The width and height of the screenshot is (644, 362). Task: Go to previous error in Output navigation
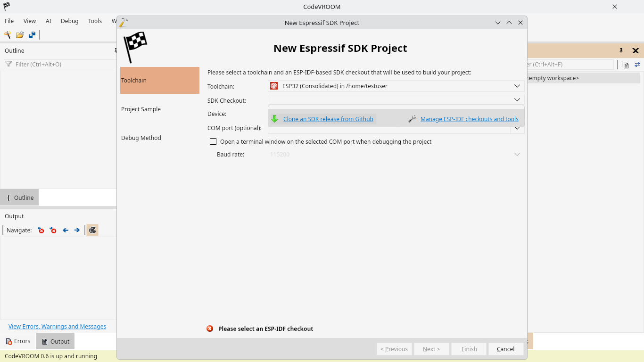(x=41, y=230)
